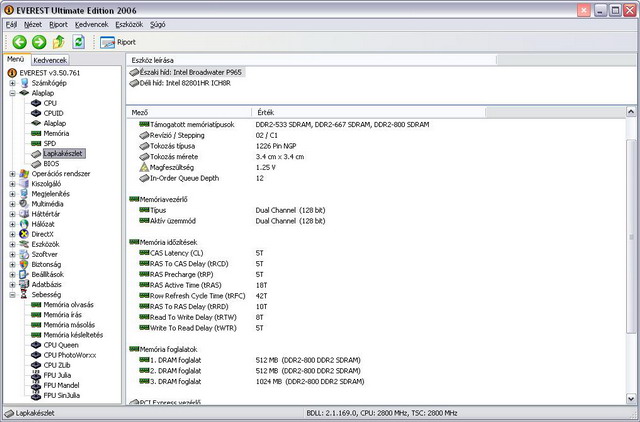The width and height of the screenshot is (640, 422).
Task: Collapse the Sebesség tree node
Action: coord(12,295)
